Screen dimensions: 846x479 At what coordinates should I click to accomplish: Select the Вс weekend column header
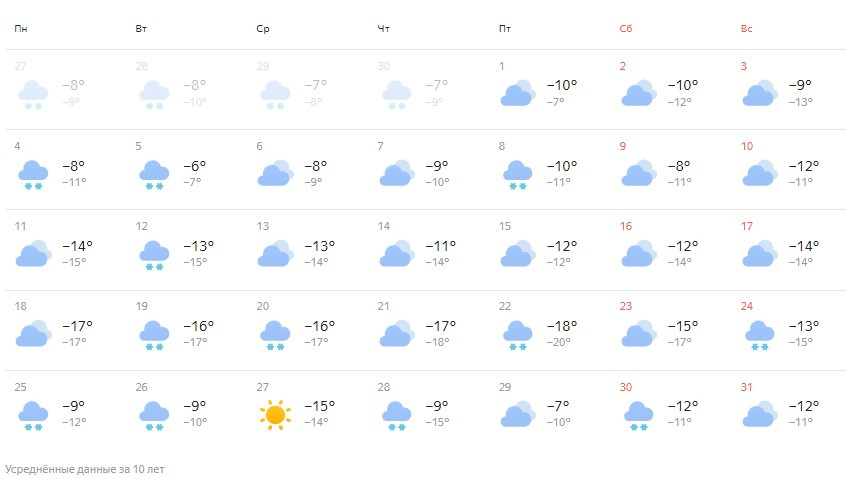pyautogui.click(x=746, y=29)
